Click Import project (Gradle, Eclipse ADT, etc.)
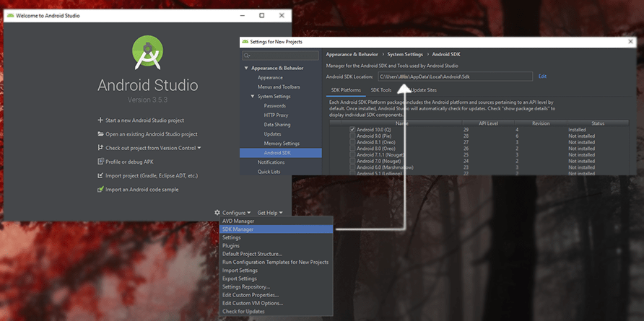644x321 pixels. (152, 176)
